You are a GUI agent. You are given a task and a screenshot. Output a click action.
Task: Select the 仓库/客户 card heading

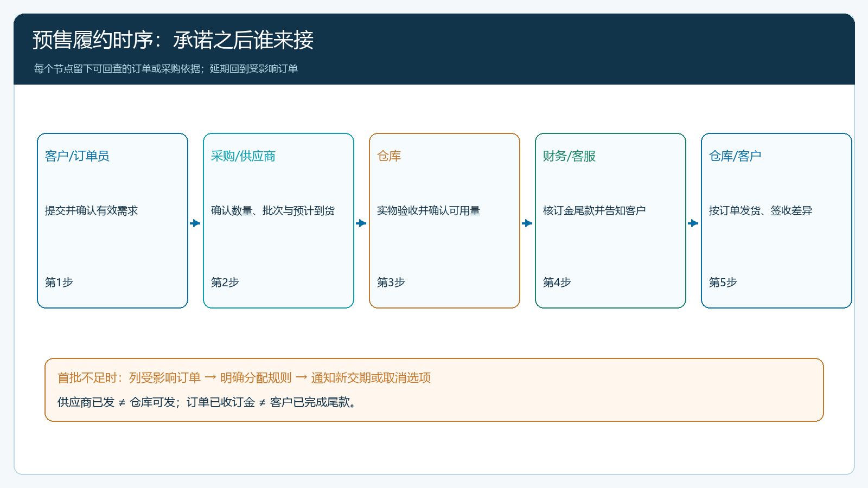click(x=735, y=156)
